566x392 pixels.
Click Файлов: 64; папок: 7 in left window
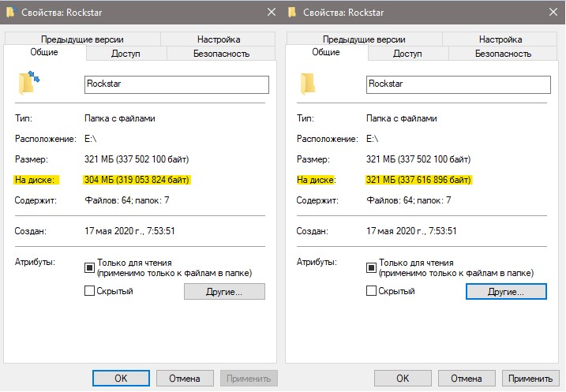(127, 200)
